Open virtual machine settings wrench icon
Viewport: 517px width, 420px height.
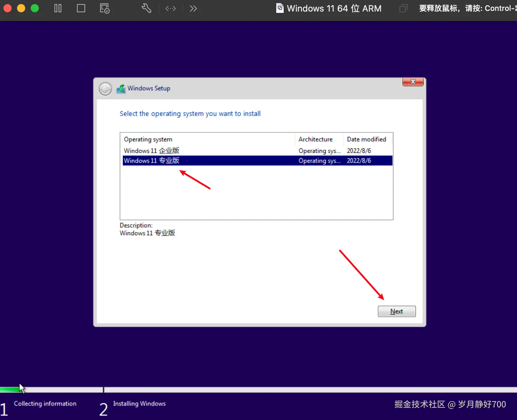146,8
